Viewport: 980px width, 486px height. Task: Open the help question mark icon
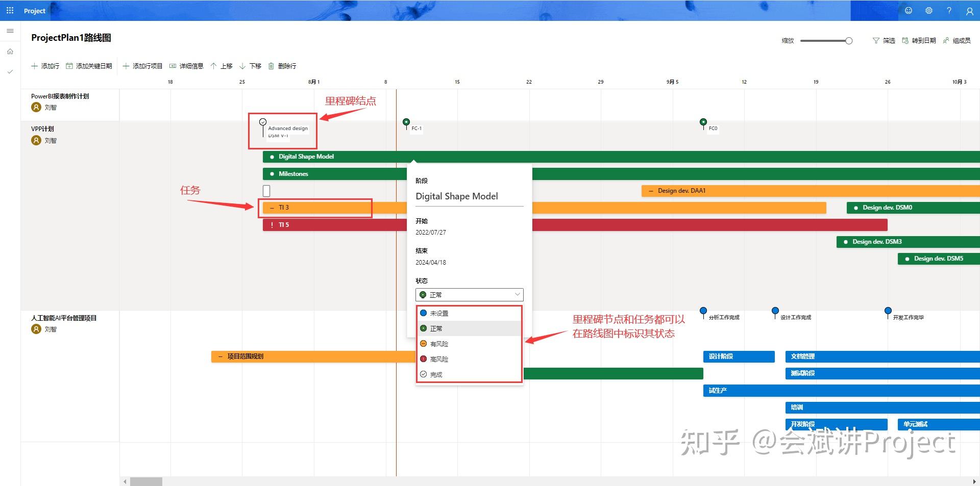tap(949, 10)
